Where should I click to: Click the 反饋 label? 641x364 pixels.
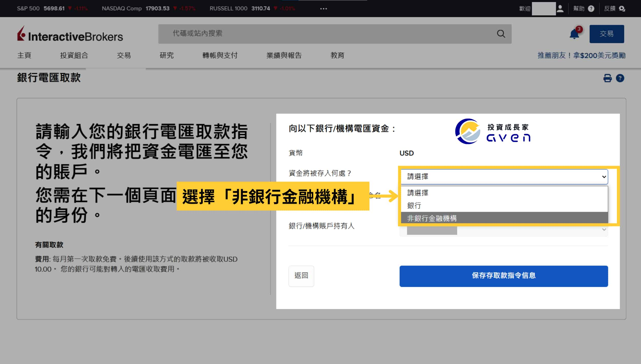tap(609, 9)
